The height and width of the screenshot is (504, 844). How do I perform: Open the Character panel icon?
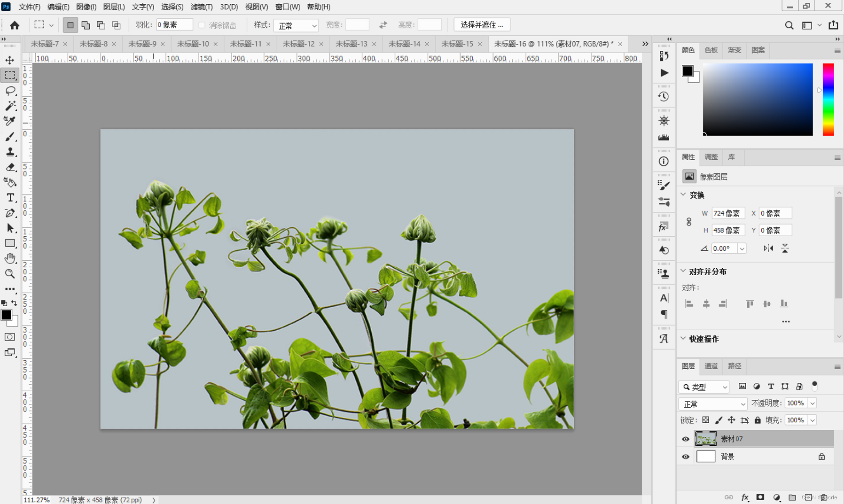664,298
